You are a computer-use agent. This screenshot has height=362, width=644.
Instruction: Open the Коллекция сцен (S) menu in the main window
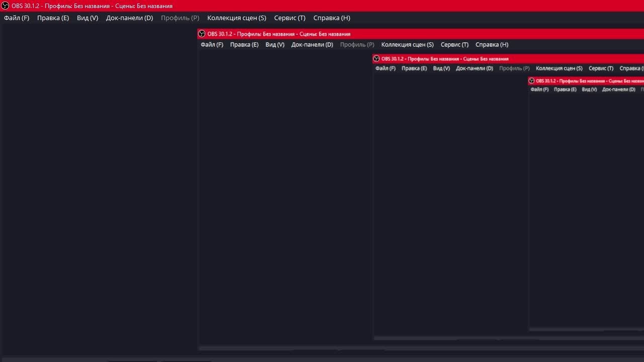236,18
